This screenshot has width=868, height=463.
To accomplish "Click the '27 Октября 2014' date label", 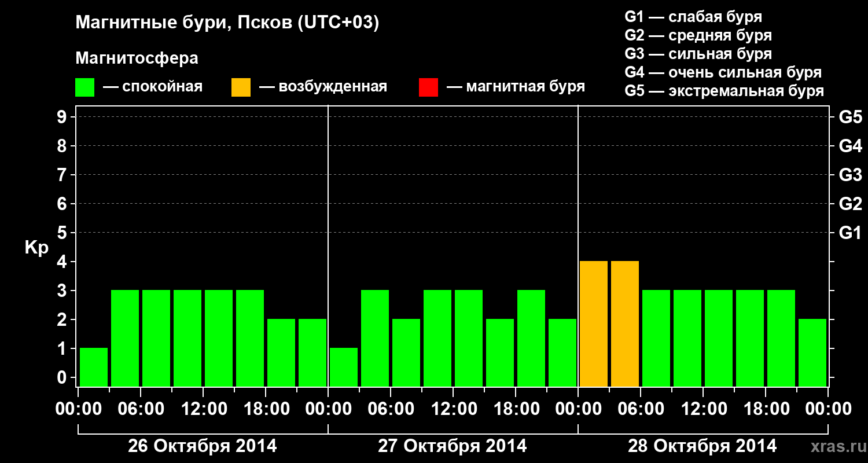I will click(x=453, y=446).
